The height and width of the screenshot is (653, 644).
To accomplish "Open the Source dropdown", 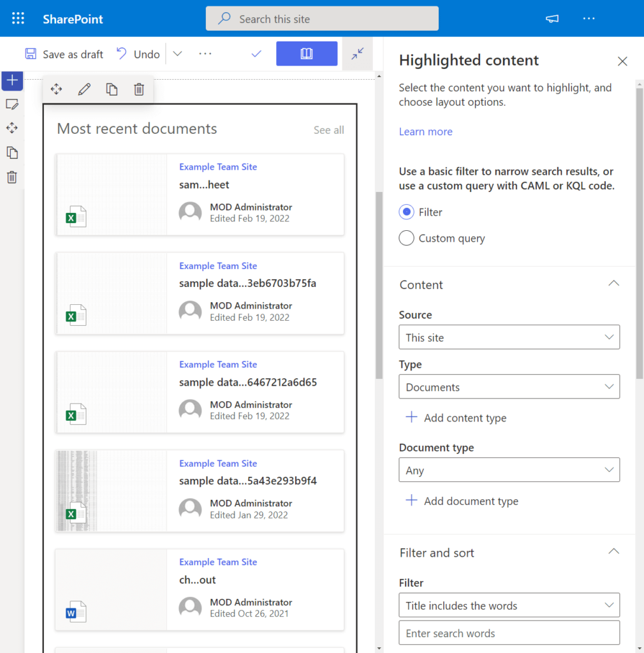I will tap(509, 337).
